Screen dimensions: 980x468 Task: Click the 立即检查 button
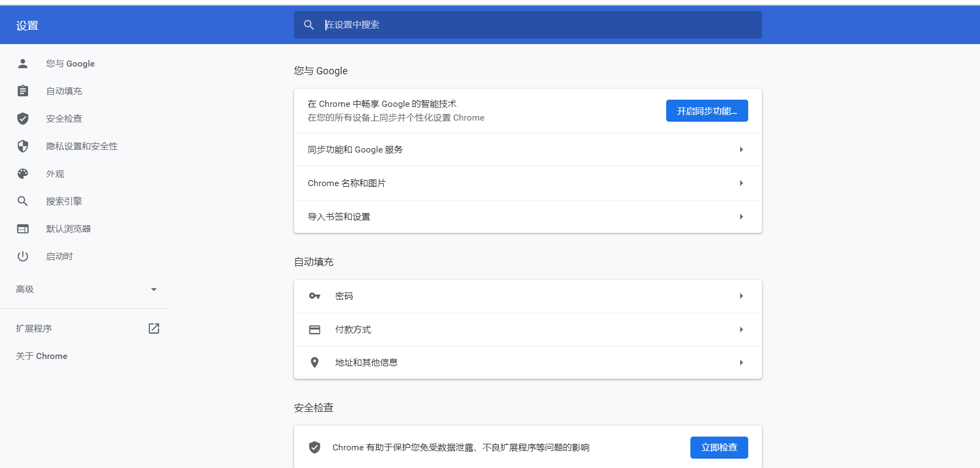click(719, 448)
